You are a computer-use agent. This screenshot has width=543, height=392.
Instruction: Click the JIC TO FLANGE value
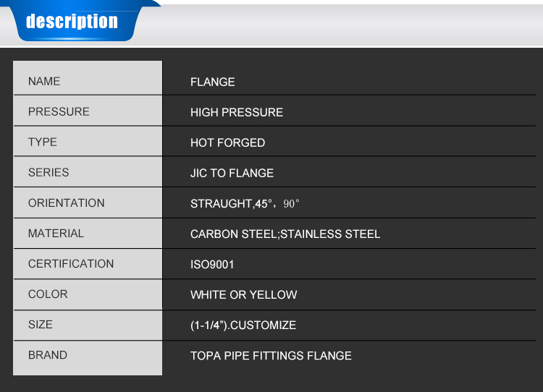(232, 173)
